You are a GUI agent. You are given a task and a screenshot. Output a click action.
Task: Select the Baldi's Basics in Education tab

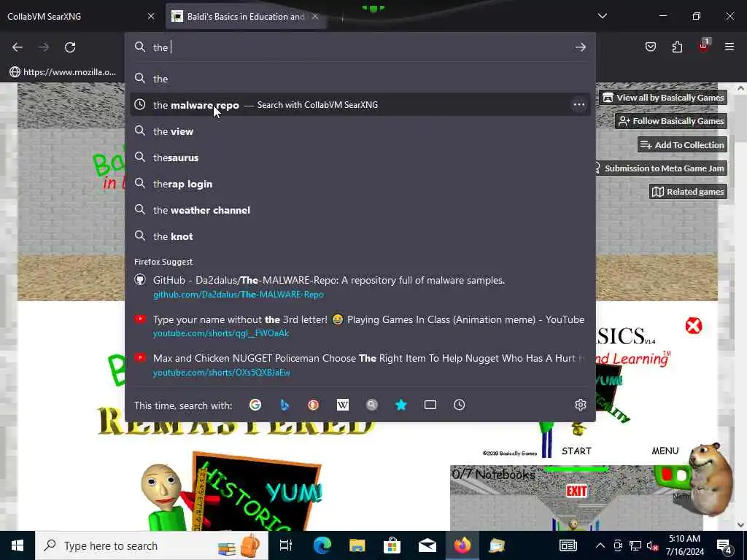pos(245,16)
